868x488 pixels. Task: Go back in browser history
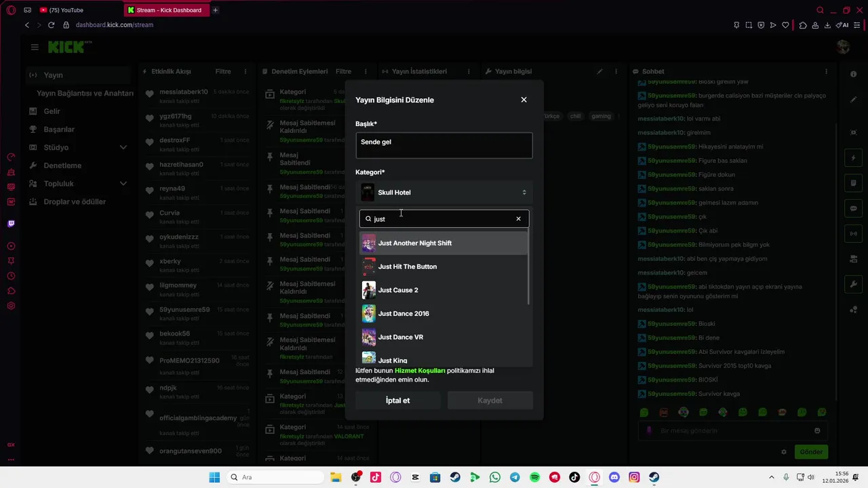click(27, 25)
